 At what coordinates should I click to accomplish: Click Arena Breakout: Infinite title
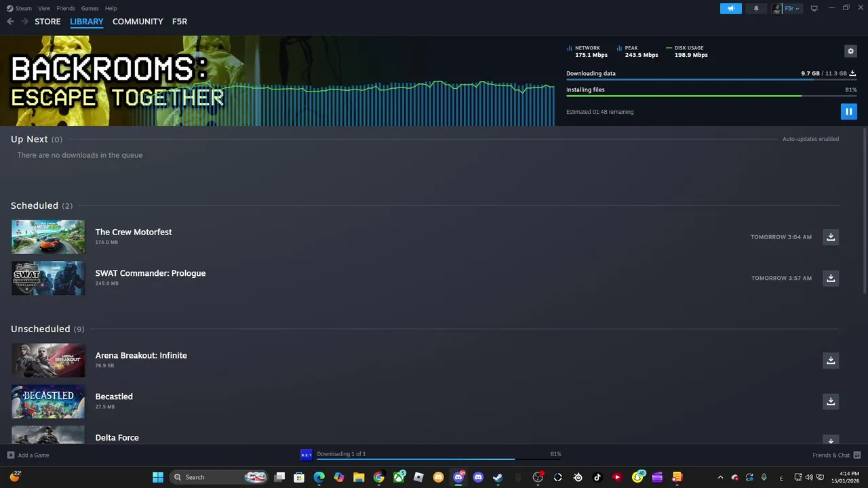click(x=141, y=355)
